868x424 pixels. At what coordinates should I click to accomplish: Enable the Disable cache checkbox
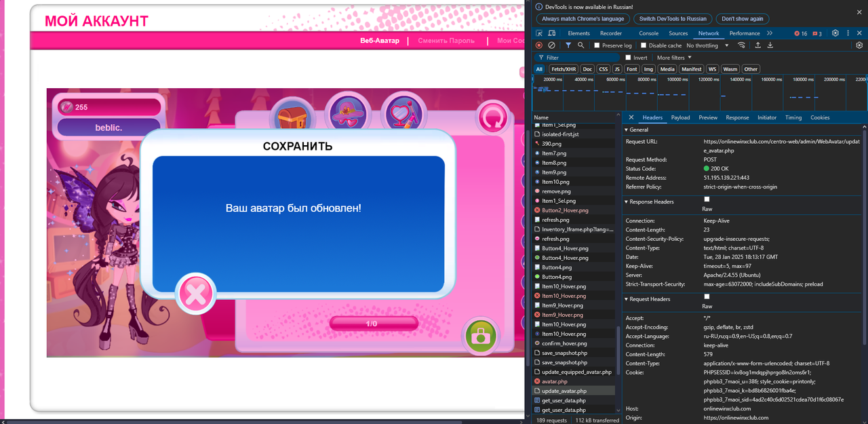tap(644, 45)
